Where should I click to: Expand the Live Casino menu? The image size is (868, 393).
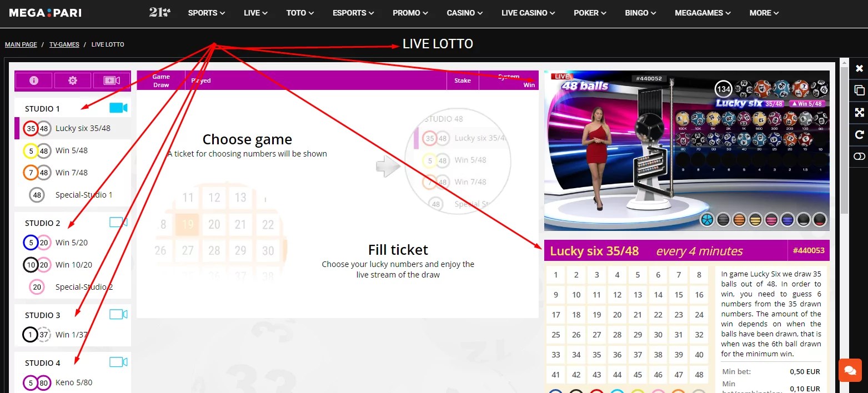pos(528,13)
